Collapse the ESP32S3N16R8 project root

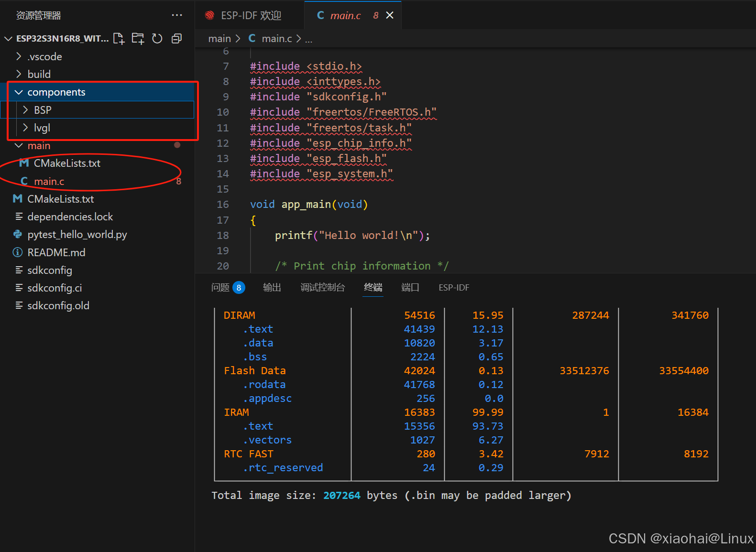coord(8,38)
